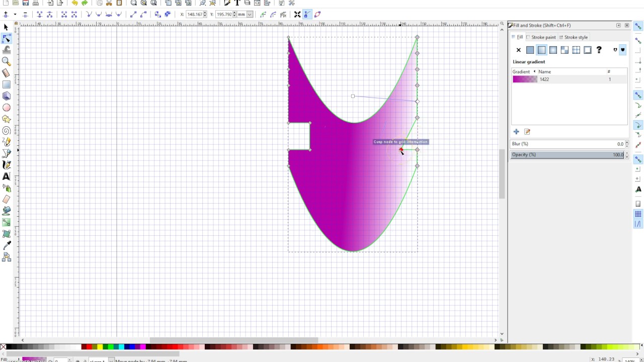
Task: Make selected segments lines
Action: [133, 15]
